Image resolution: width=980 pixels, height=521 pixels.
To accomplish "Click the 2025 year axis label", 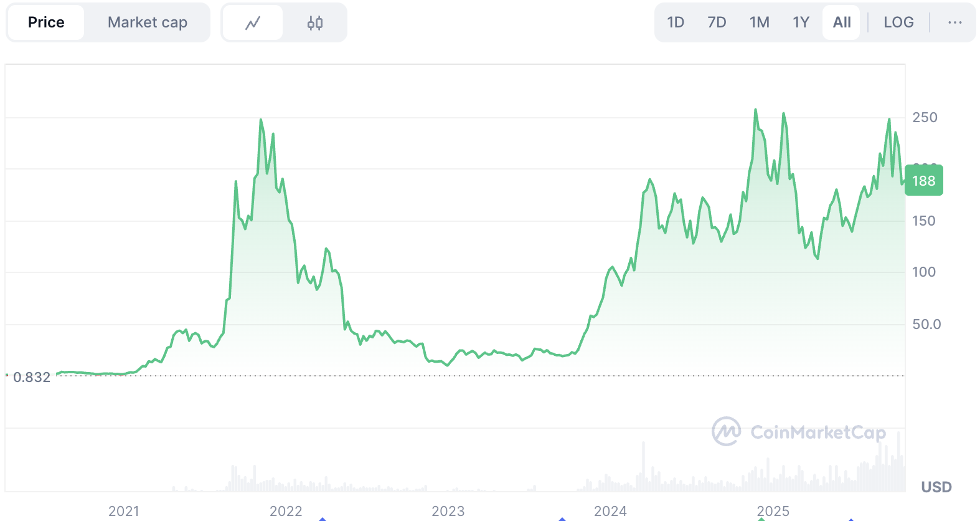I will coord(773,511).
